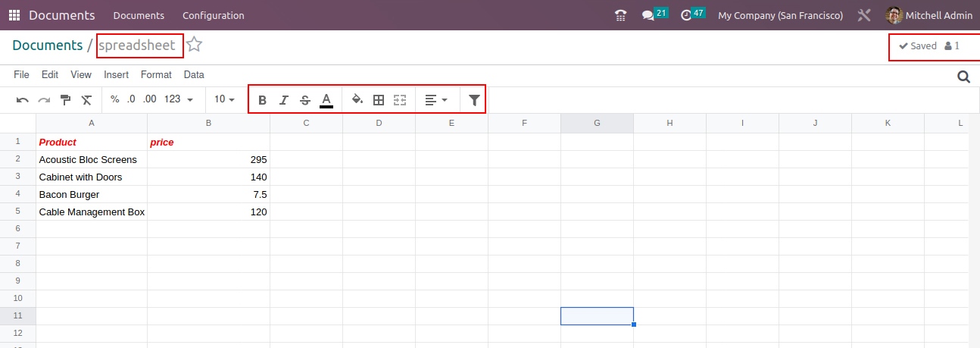The image size is (980, 348).
Task: Open the 123 number format dropdown
Action: (179, 99)
